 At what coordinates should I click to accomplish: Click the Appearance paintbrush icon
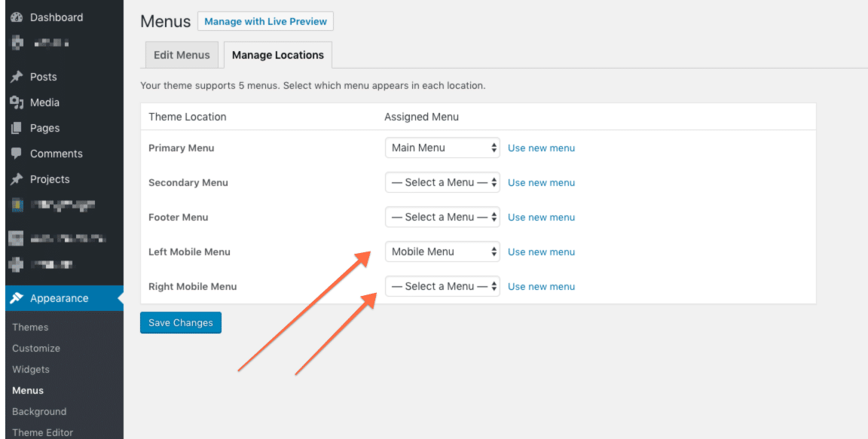pos(17,298)
